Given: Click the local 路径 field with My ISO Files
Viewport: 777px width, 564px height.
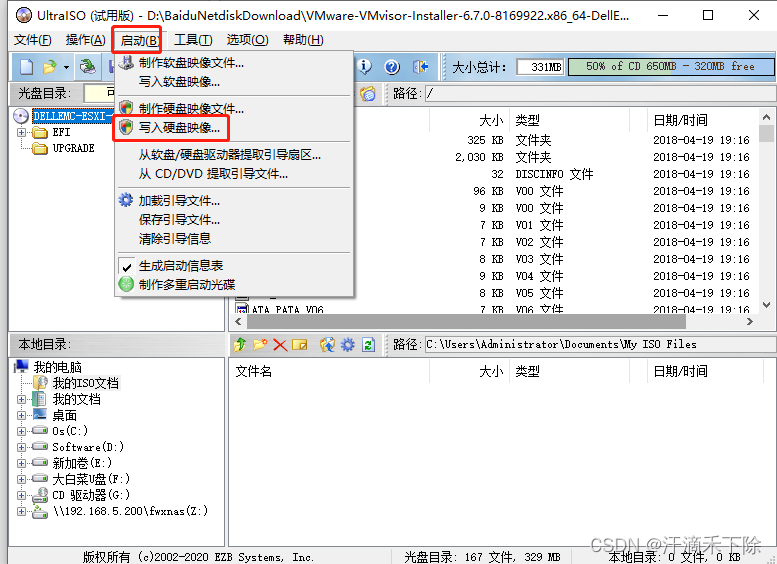Looking at the screenshot, I should pos(601,344).
